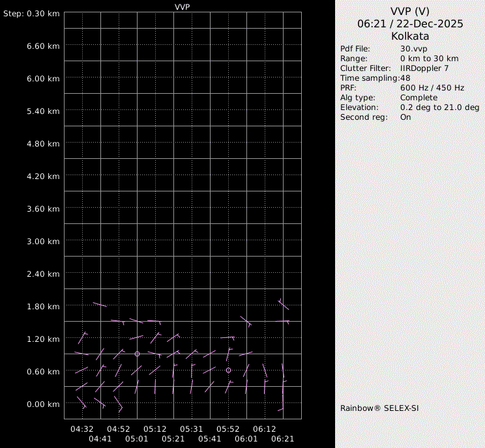Click the 05:01 time label
Image resolution: width=485 pixels, height=448 pixels.
(x=137, y=440)
